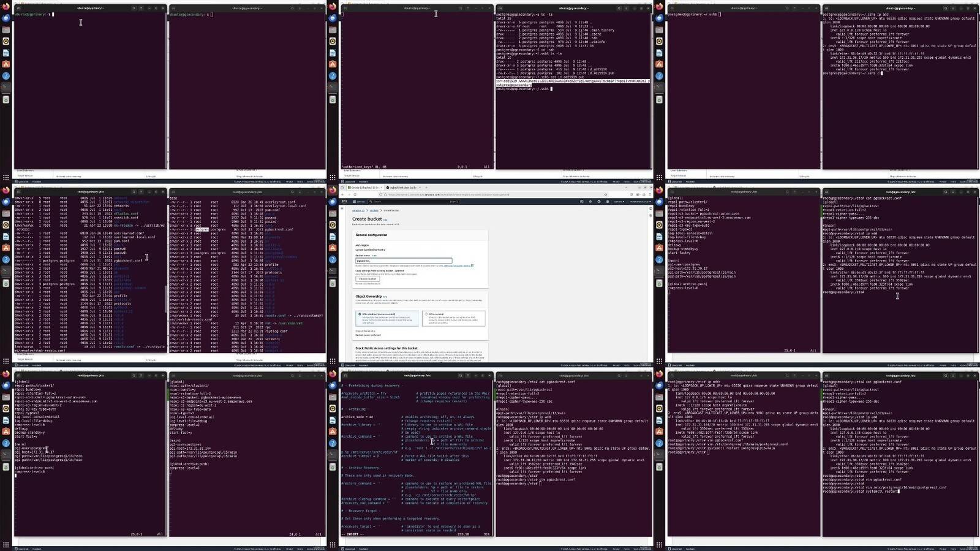Open LibreOffice Writer from dock beside AWS Create bucket page
Image resolution: width=980 pixels, height=551 pixels.
pos(333,237)
